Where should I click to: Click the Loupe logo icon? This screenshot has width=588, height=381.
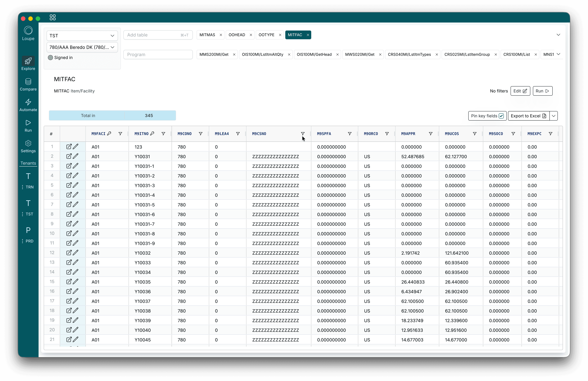coord(28,30)
